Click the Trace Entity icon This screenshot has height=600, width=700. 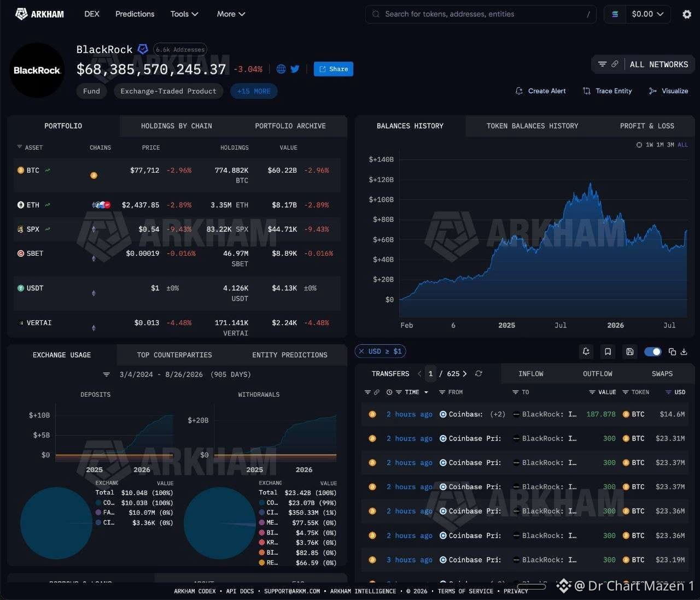coord(587,91)
